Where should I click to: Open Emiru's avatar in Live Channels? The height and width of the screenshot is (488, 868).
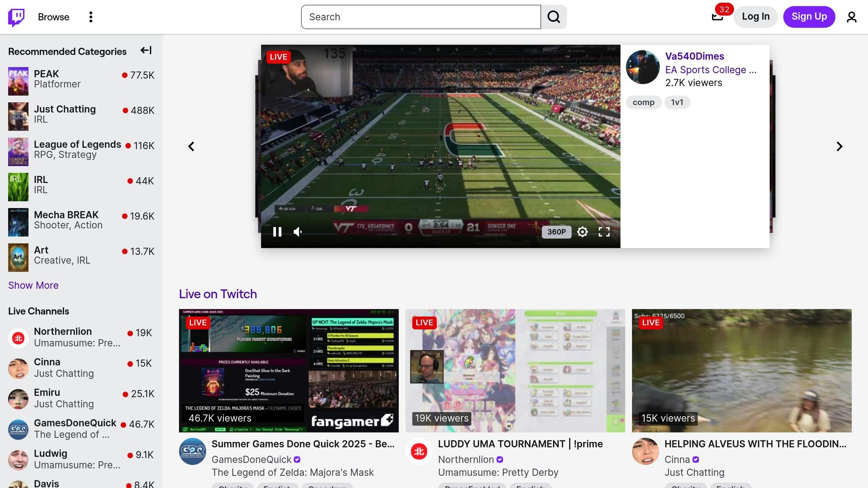(x=18, y=399)
